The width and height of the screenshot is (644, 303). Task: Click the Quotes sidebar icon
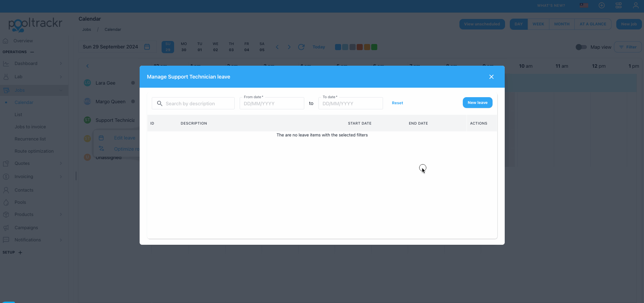(6, 163)
